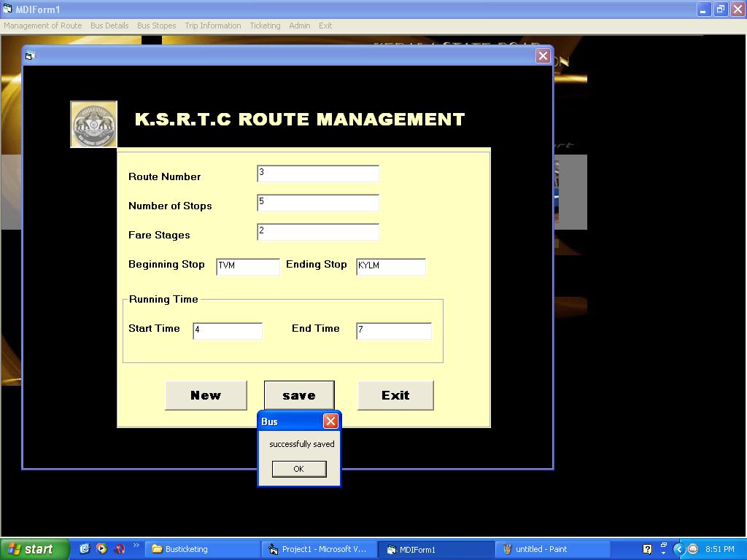Close the route management child window

(x=543, y=55)
